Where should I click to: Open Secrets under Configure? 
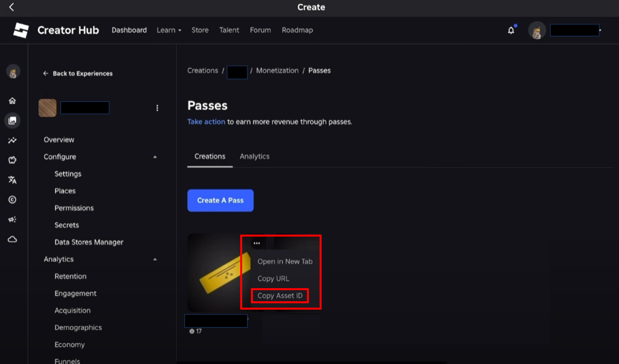click(67, 225)
